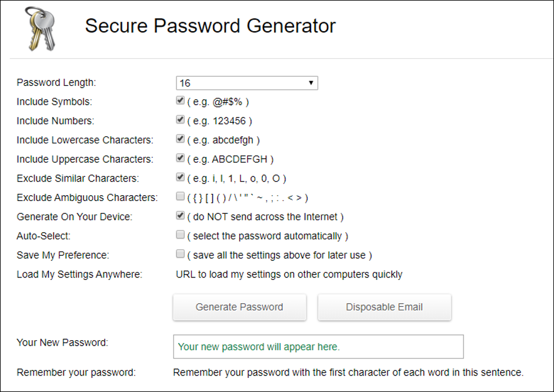This screenshot has width=554, height=392.
Task: Click the Password Length label
Action: click(56, 83)
